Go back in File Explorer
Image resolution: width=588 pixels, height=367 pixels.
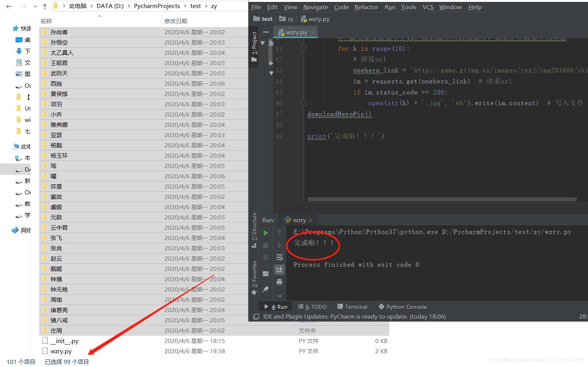(x=9, y=6)
